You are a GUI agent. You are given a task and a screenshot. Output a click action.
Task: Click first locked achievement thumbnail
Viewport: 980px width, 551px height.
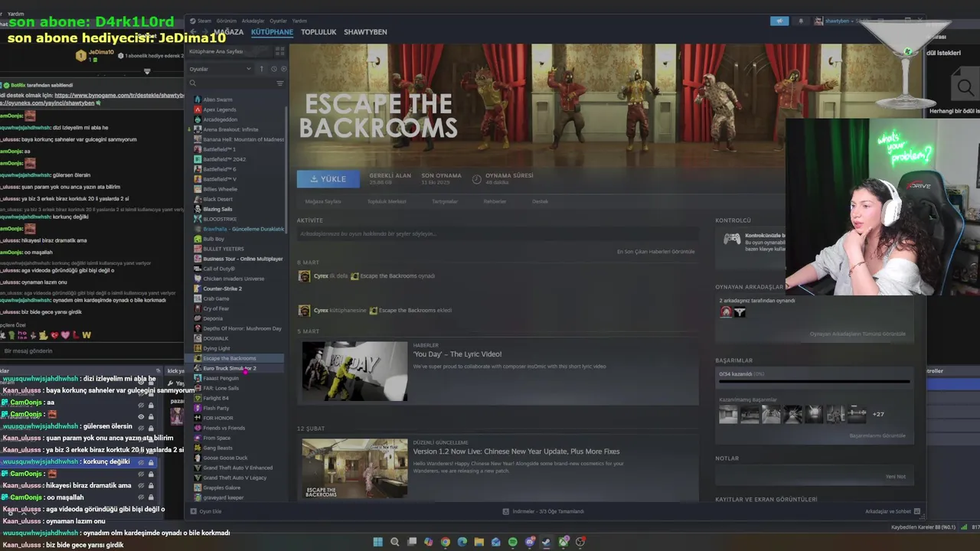pyautogui.click(x=728, y=414)
